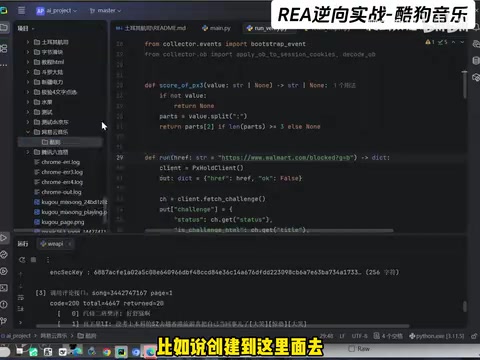Stop the running weapi process
Image resolution: width=480 pixels, height=360 pixels.
[33, 259]
